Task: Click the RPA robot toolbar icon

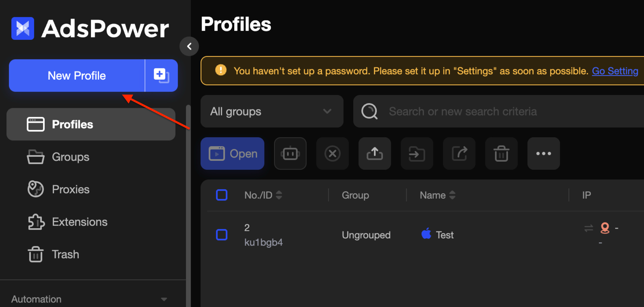Action: pyautogui.click(x=290, y=153)
